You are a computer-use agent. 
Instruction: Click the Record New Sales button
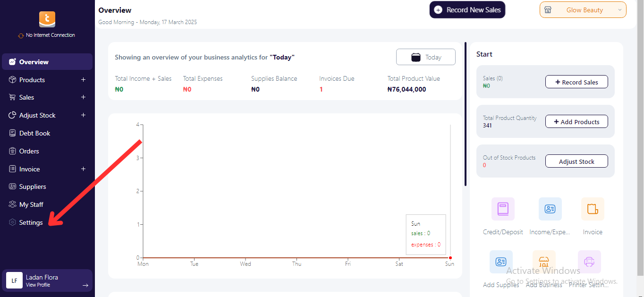tap(467, 10)
